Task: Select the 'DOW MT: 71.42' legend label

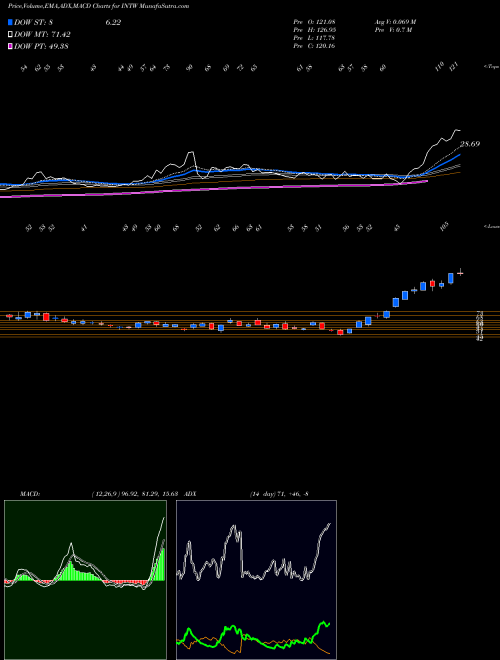Action: click(x=42, y=35)
